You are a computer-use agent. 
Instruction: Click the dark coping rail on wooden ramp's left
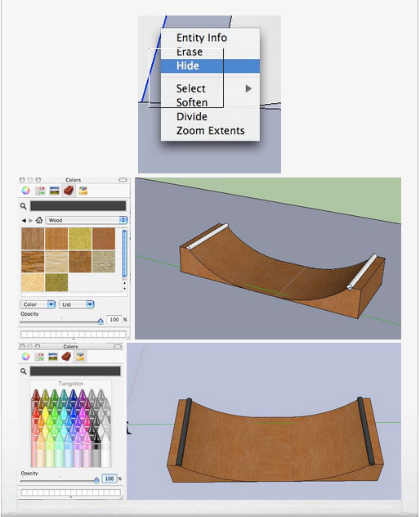pyautogui.click(x=184, y=432)
